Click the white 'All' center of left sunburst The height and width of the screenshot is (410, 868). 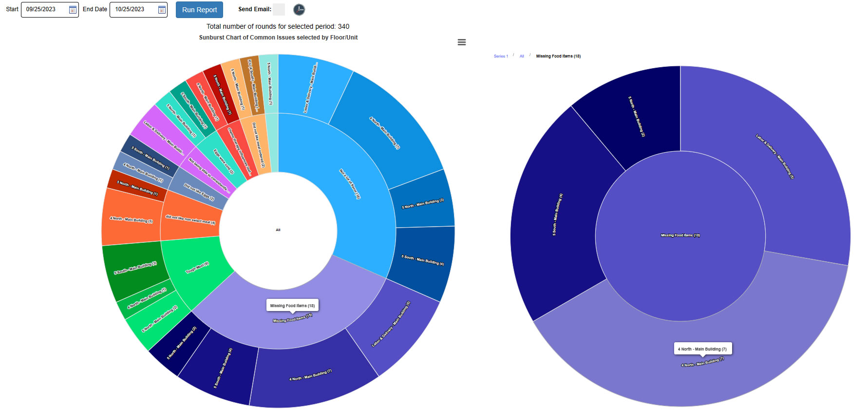pyautogui.click(x=278, y=230)
